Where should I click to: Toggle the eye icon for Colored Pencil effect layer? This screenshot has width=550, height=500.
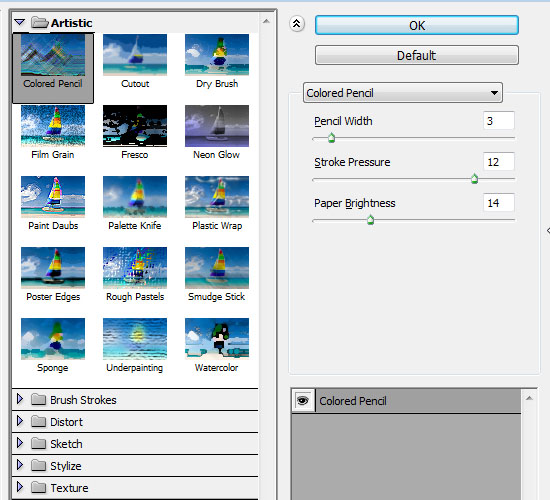[x=303, y=400]
